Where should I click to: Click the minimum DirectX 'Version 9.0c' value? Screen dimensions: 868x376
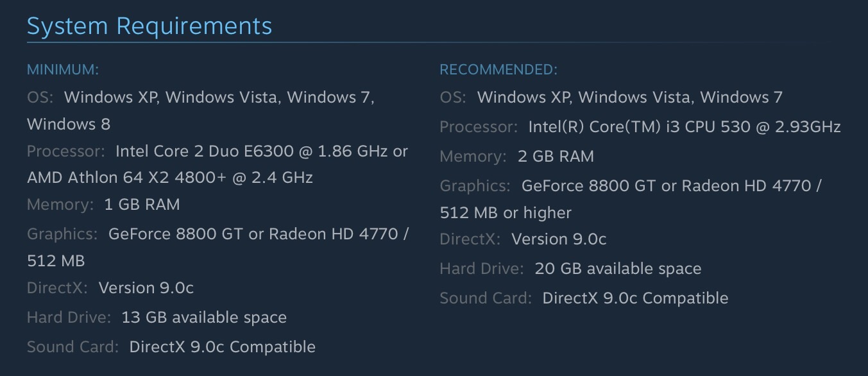point(146,287)
